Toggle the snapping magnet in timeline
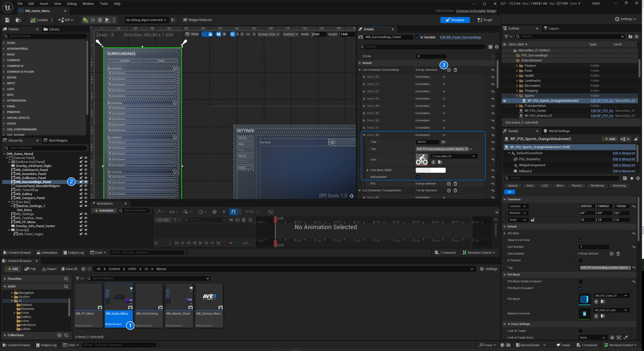Screen dimensions: 644x351 233,211
